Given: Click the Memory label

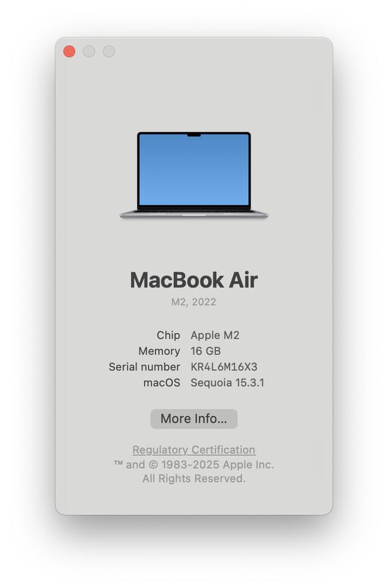Looking at the screenshot, I should pyautogui.click(x=159, y=351).
